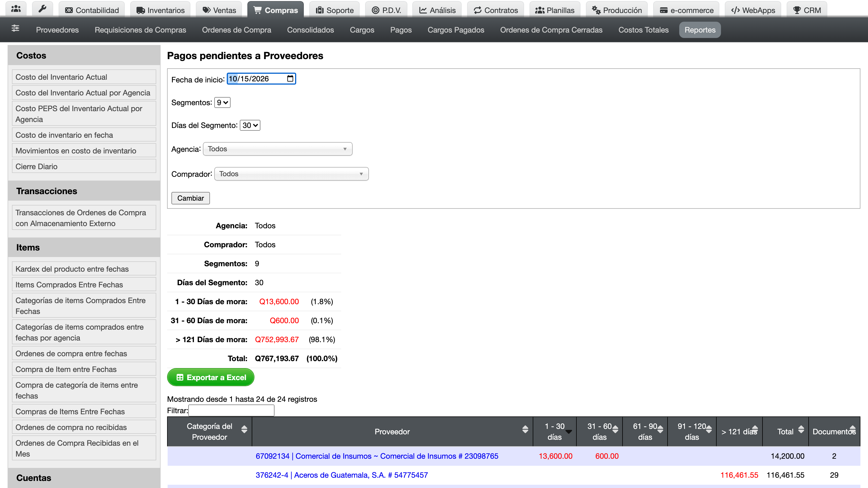Open the Días del Segmento dropdown
868x488 pixels.
[x=250, y=125]
